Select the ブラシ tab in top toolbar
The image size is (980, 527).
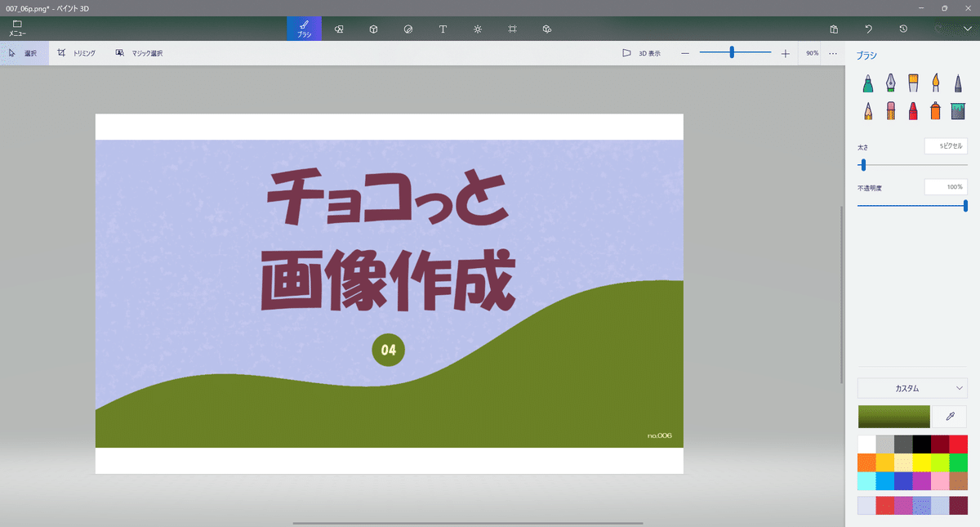(304, 28)
